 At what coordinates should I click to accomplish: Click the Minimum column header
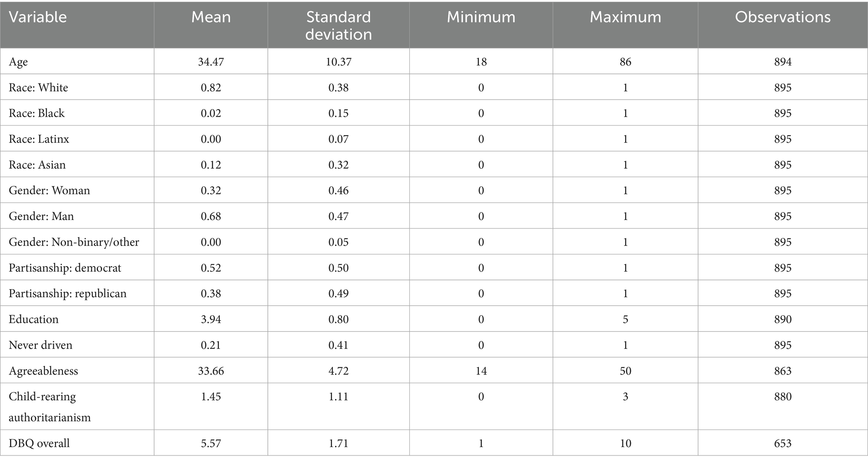(481, 17)
